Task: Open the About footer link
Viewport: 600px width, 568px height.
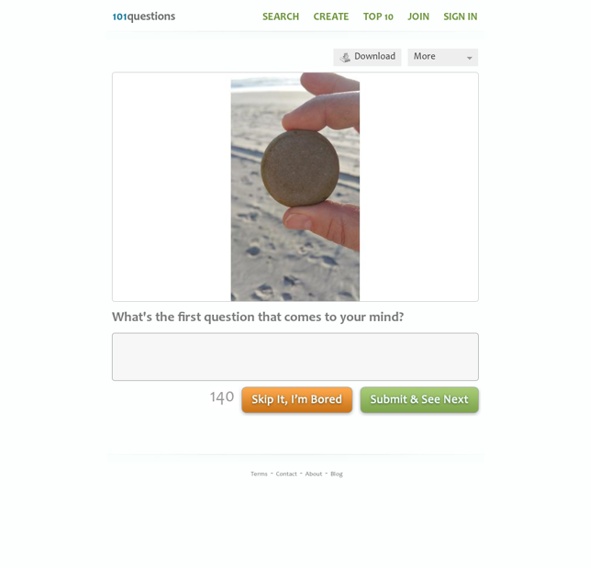Action: coord(313,474)
